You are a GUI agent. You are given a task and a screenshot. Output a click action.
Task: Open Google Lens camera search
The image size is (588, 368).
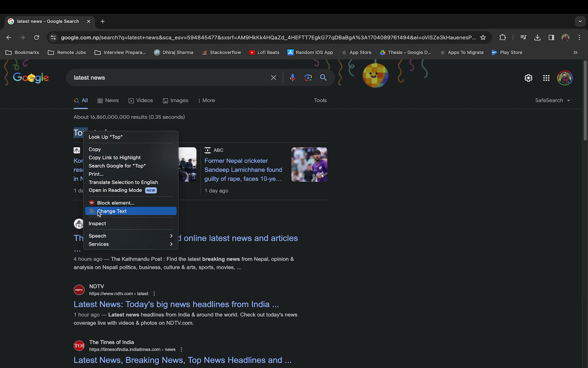308,77
